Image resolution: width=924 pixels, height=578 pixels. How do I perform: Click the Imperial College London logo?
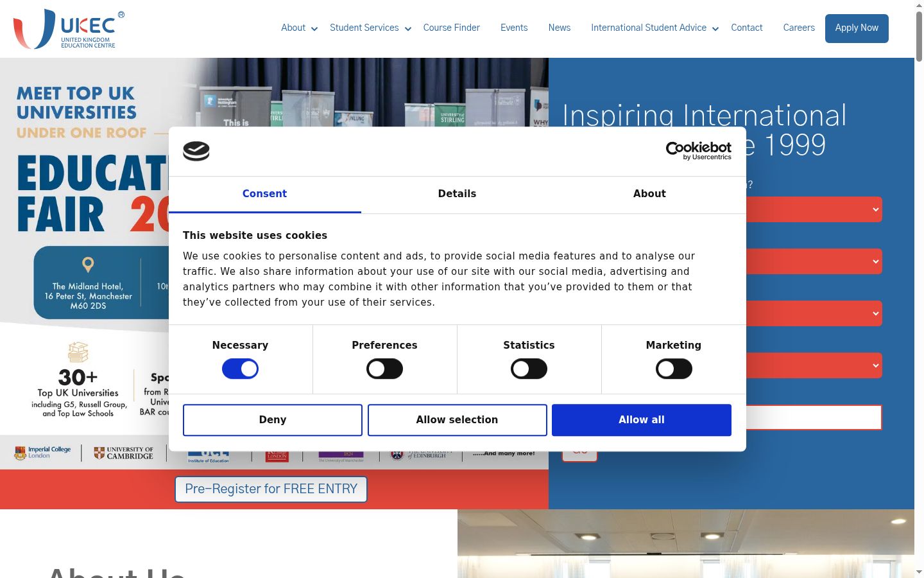point(42,453)
